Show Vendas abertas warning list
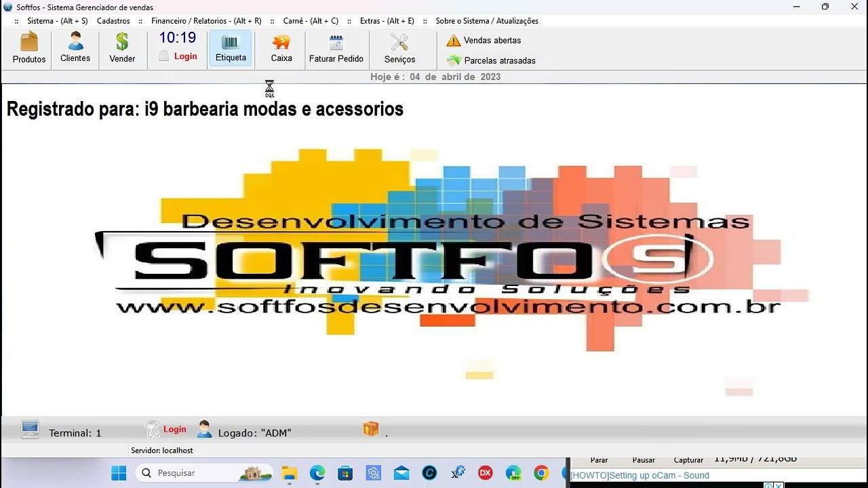 click(x=484, y=41)
